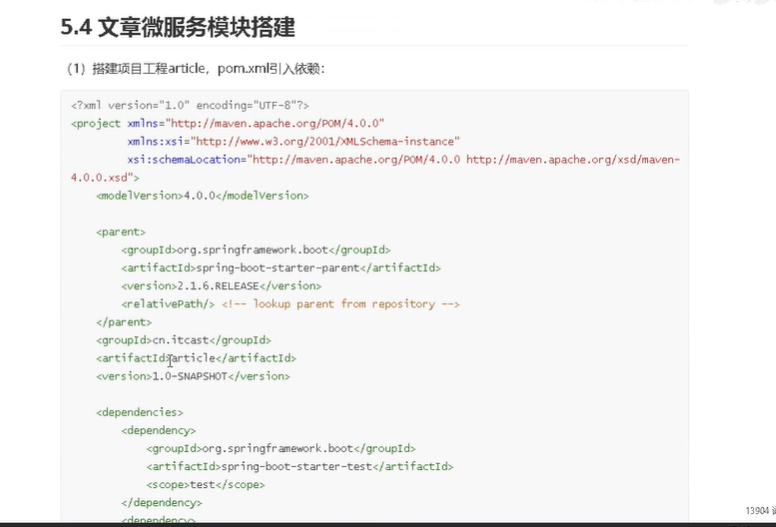
Task: Click the version 1.0-SNAPSHOT line
Action: [x=193, y=376]
